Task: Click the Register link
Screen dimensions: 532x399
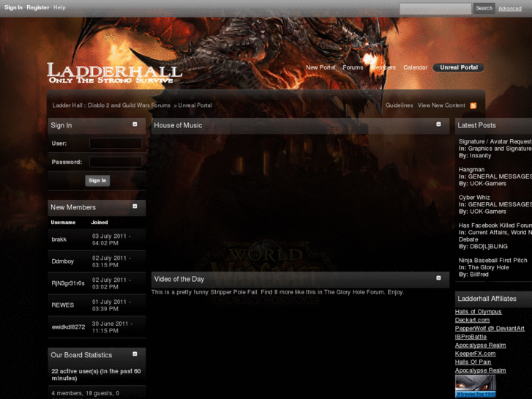Action: (38, 7)
